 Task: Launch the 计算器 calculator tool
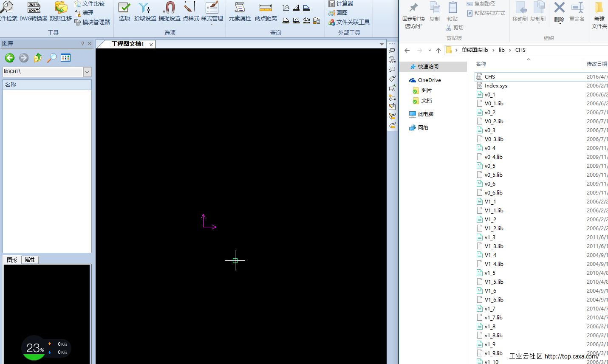341,3
